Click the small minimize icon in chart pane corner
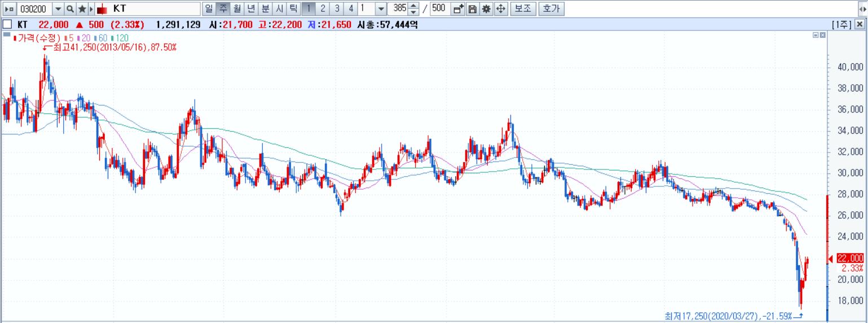 (x=816, y=35)
